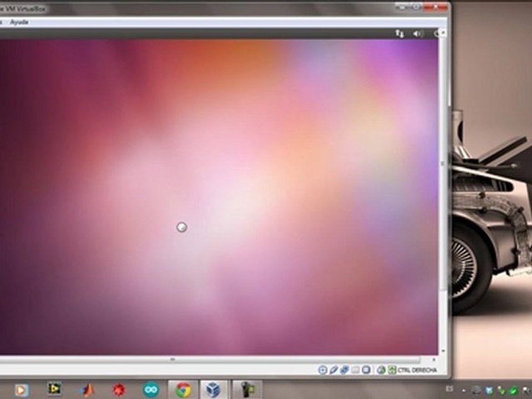532x399 pixels.
Task: Open the Ayuda menu in VirtualBox
Action: pos(19,22)
